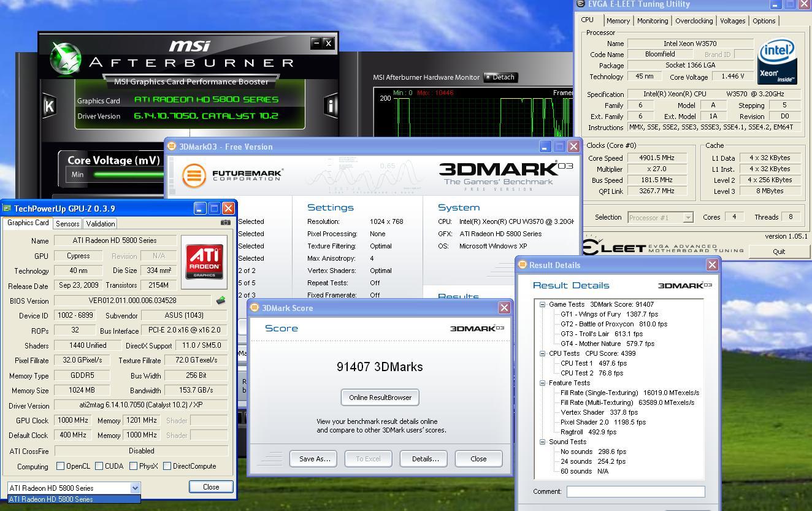Click the To Excel button
The width and height of the screenshot is (812, 511).
pos(368,459)
